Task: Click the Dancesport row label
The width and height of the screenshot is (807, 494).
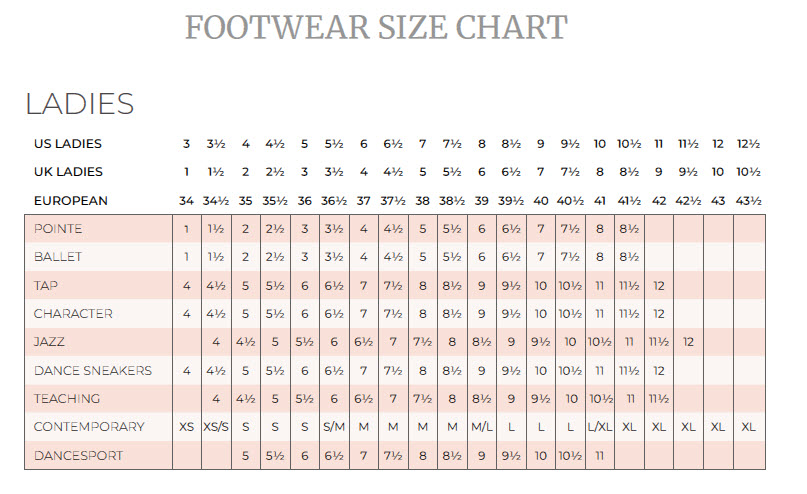Action: click(x=78, y=456)
